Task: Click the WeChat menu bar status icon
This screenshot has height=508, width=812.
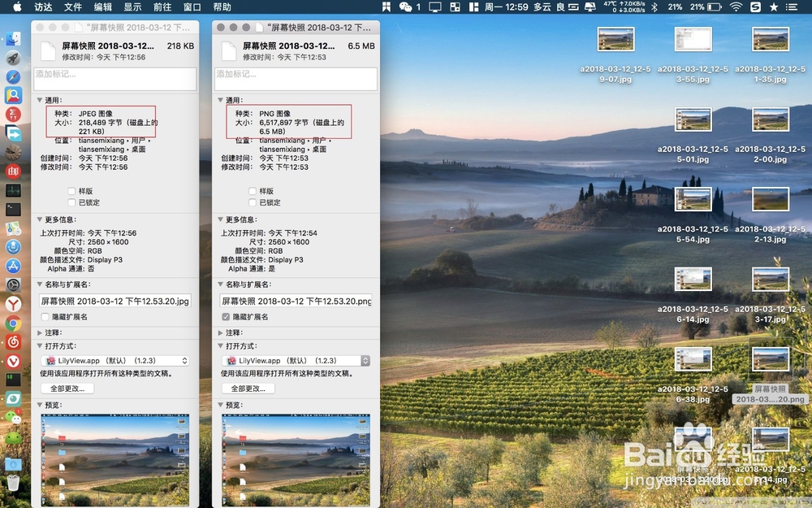Action: [x=405, y=7]
